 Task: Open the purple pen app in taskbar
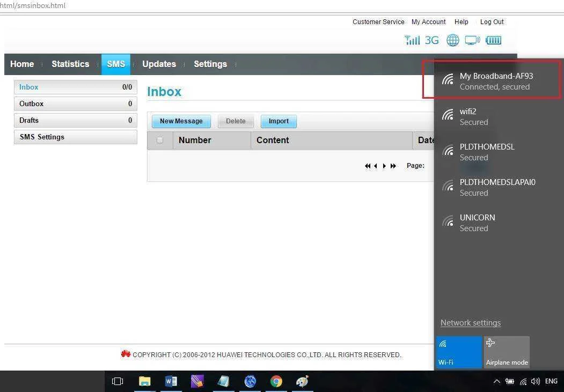pos(197,381)
